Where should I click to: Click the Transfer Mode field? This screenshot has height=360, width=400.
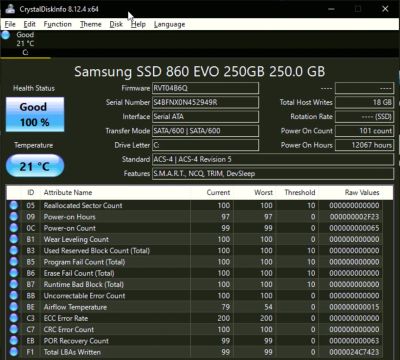(205, 131)
